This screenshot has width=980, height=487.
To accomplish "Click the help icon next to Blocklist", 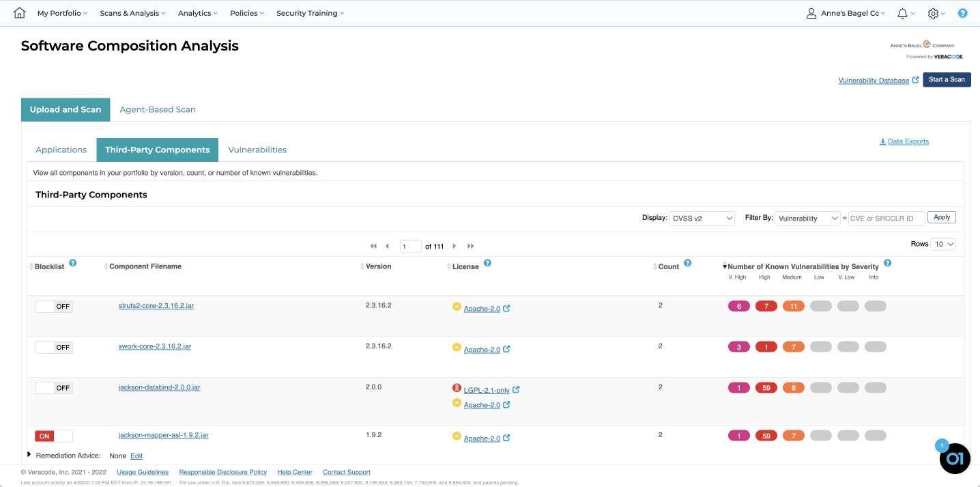I will 73,263.
